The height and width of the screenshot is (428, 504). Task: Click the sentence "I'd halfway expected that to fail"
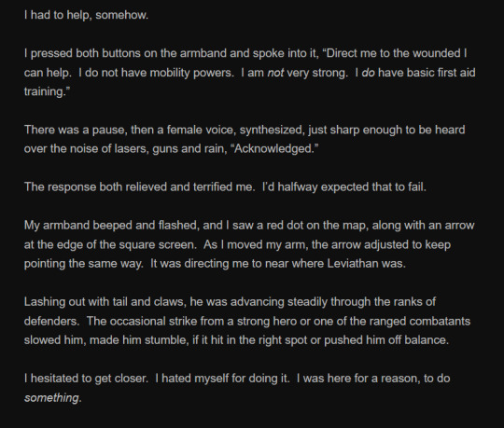[344, 187]
